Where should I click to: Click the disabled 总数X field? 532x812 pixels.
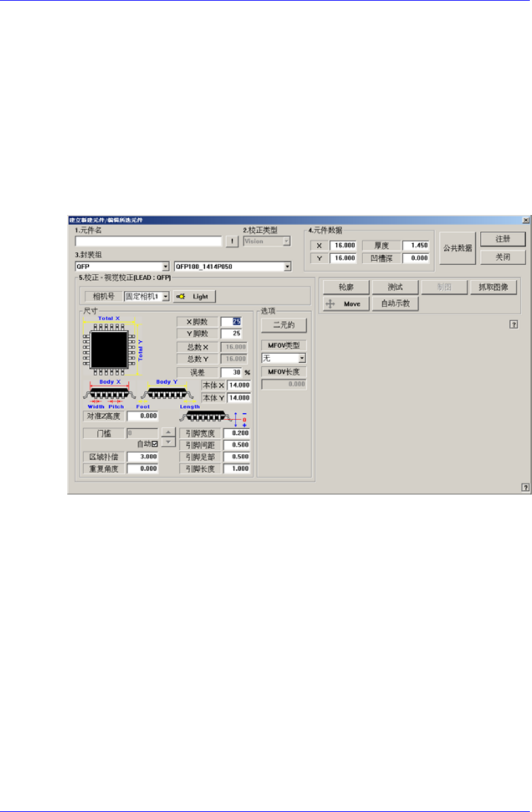point(234,347)
